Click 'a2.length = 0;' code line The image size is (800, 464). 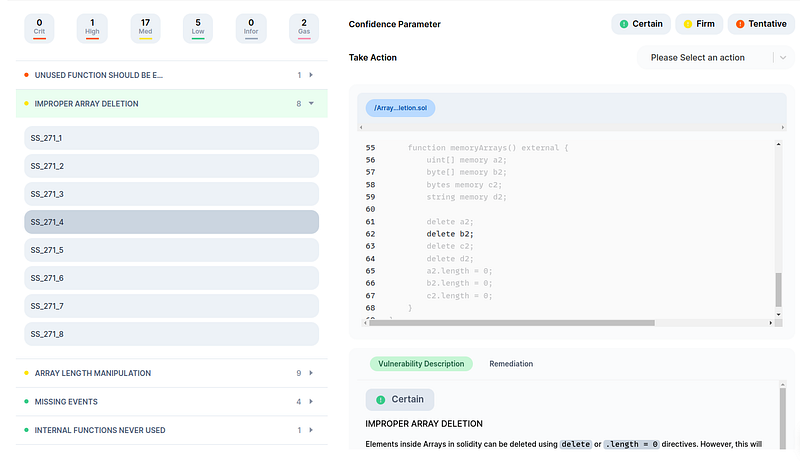tap(459, 271)
